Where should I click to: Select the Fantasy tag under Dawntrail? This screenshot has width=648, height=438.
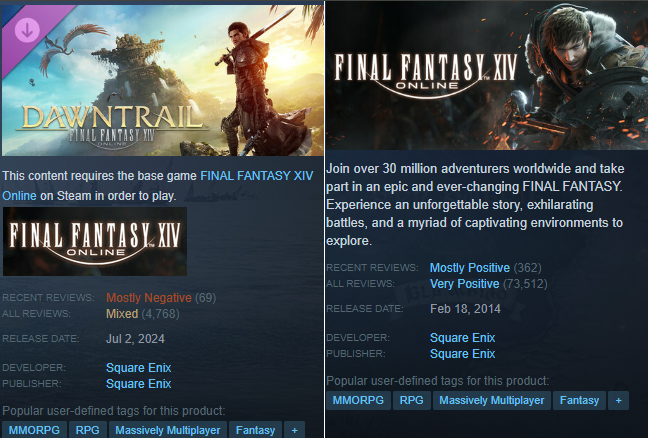click(255, 430)
